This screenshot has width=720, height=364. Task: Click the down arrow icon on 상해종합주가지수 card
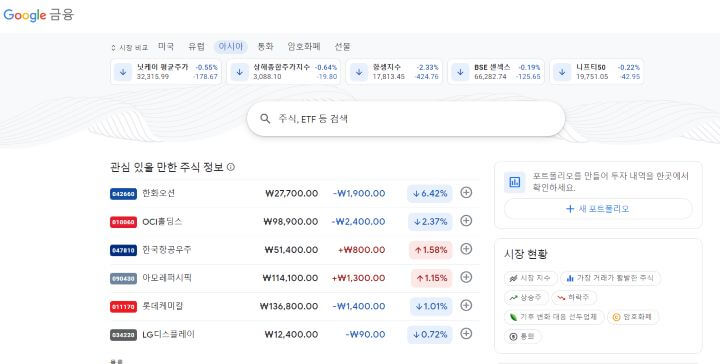pyautogui.click(x=239, y=72)
